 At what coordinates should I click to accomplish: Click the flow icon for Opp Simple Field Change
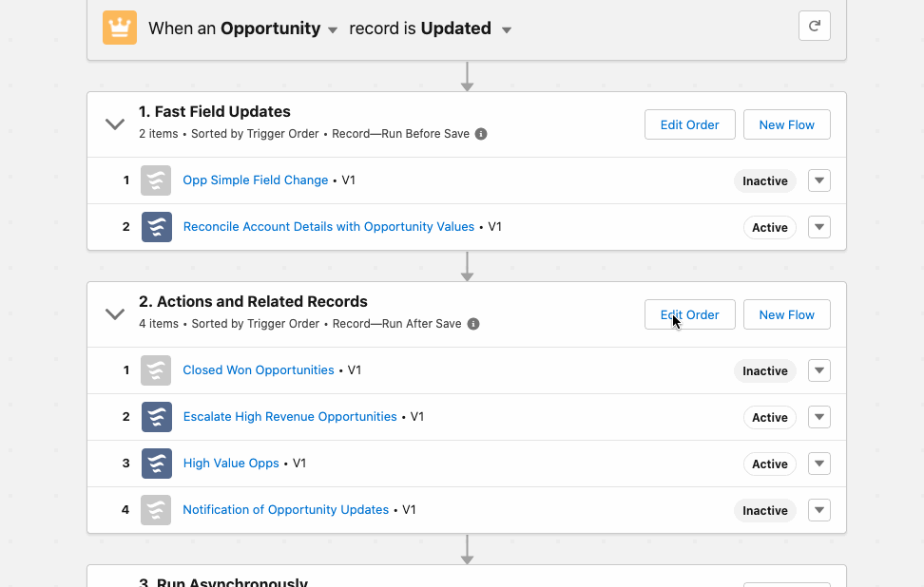click(156, 180)
